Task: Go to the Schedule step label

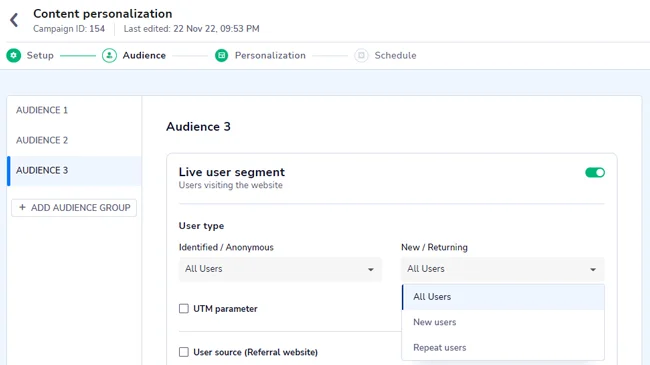Action: pyautogui.click(x=395, y=56)
